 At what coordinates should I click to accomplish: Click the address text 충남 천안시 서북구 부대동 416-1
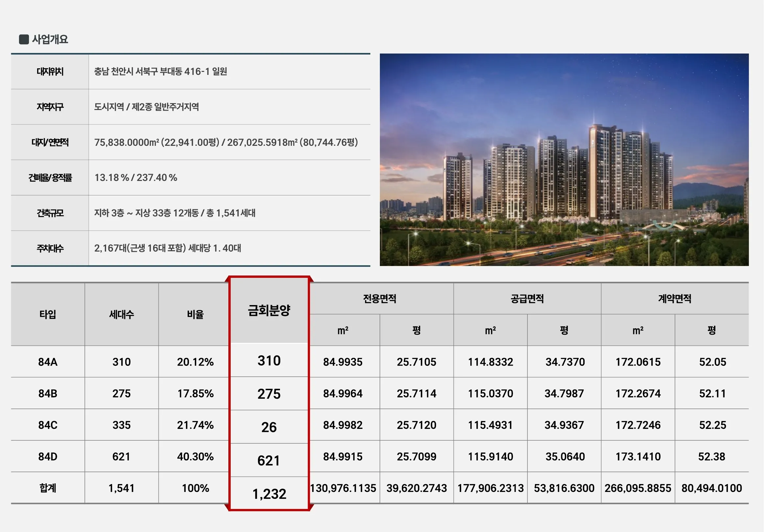[x=160, y=72]
